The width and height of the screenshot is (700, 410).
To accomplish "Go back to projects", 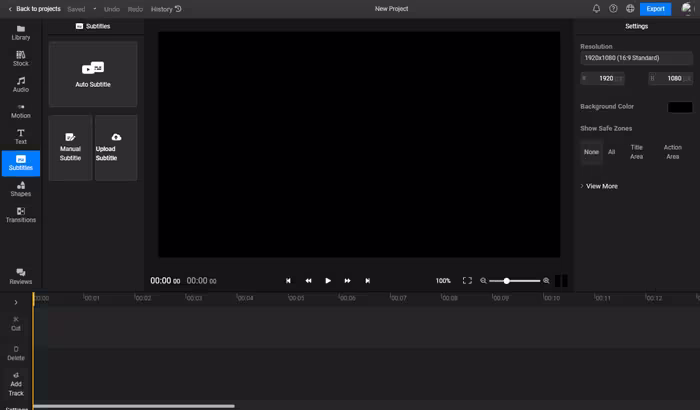I will pos(34,8).
